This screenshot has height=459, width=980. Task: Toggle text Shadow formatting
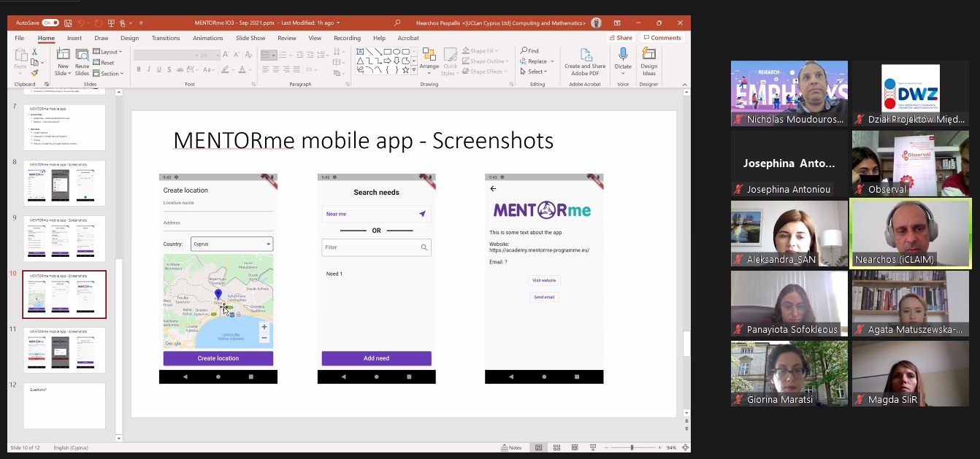pos(170,70)
